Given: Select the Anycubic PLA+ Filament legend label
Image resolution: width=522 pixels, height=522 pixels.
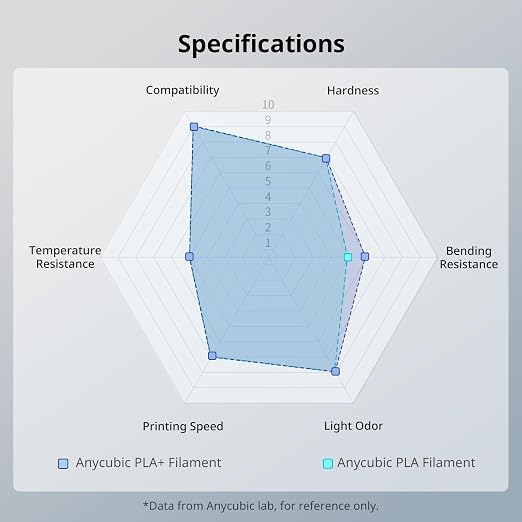Looking at the screenshot, I should 148,463.
